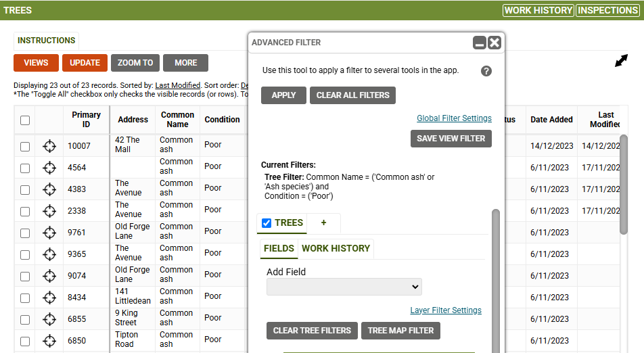Locate tree 4383 with crosshair icon
The width and height of the screenshot is (644, 353).
49,189
